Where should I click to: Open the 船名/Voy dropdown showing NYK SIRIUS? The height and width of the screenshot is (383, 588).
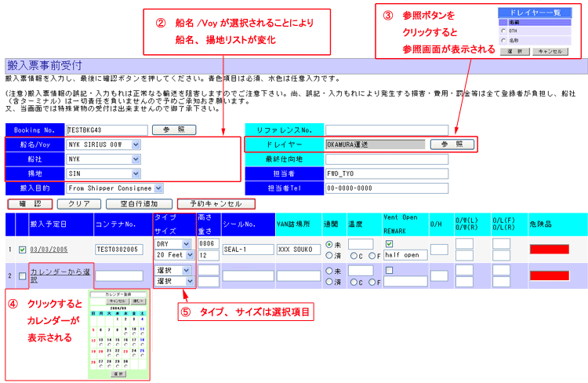[136, 144]
